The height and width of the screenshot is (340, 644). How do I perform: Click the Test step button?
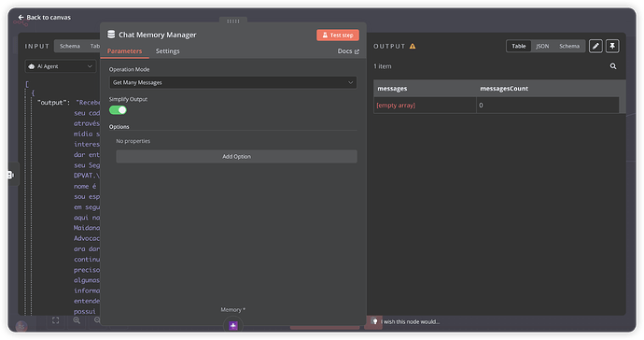(338, 35)
